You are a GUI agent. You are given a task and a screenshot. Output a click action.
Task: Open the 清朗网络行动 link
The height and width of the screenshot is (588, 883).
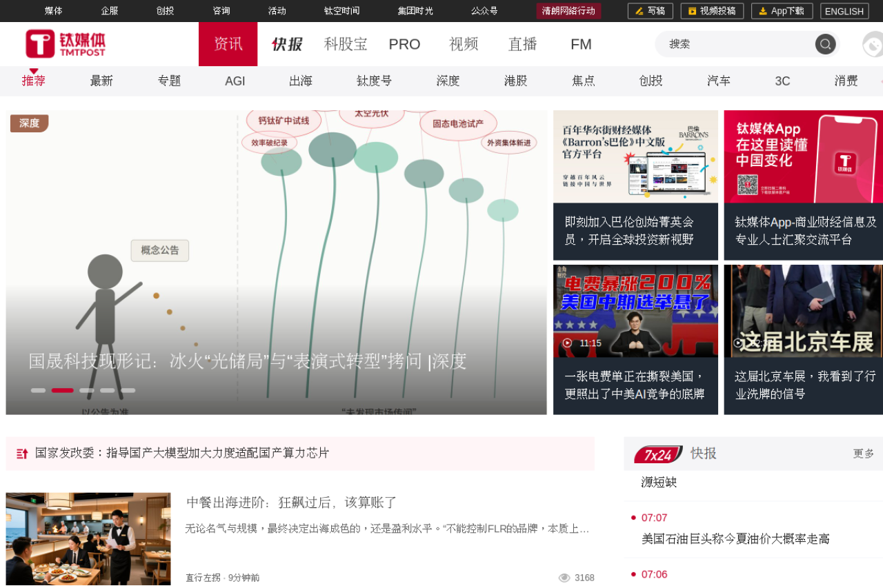568,11
